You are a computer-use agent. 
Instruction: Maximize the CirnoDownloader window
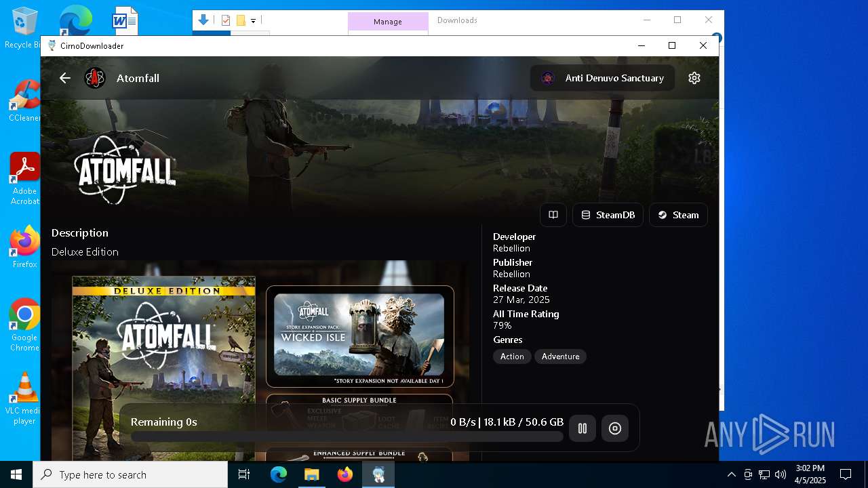(672, 45)
